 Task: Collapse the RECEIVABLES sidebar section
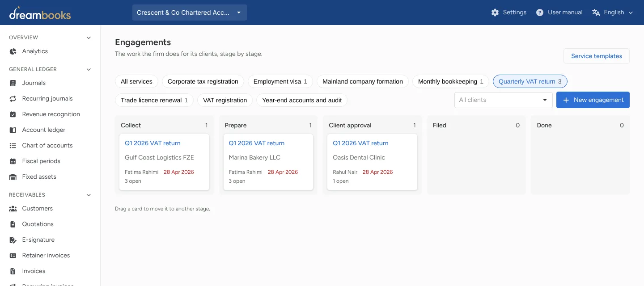89,195
